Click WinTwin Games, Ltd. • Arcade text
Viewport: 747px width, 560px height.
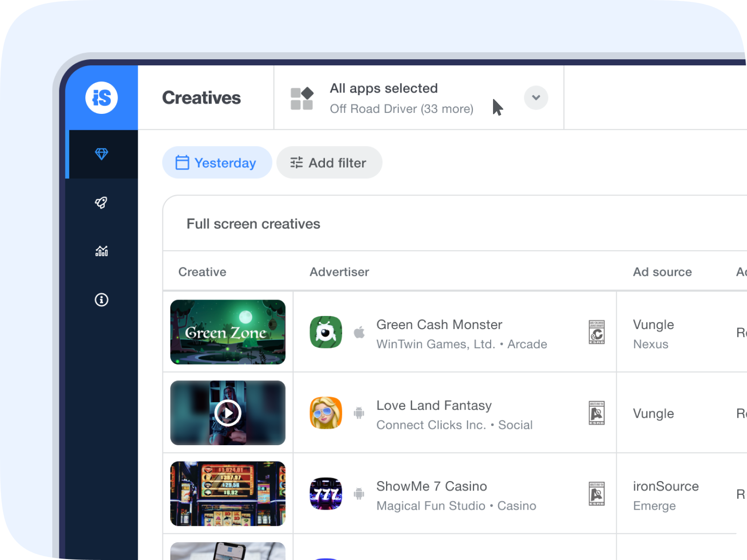point(462,344)
